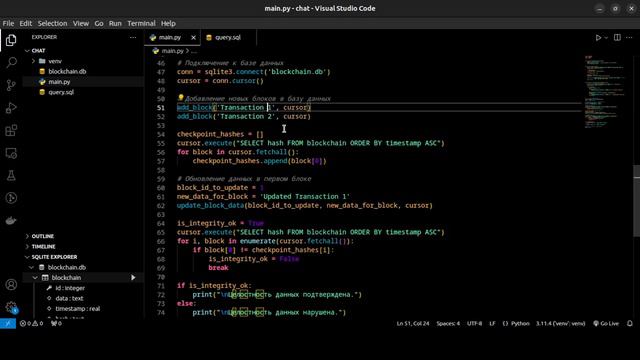Collapse the blockchain table node

[x=35, y=278]
